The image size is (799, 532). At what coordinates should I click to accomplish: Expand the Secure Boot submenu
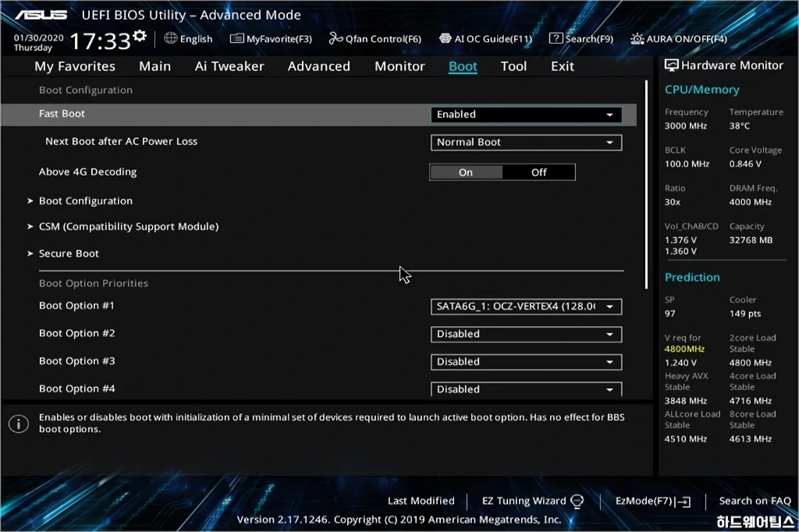coord(69,254)
